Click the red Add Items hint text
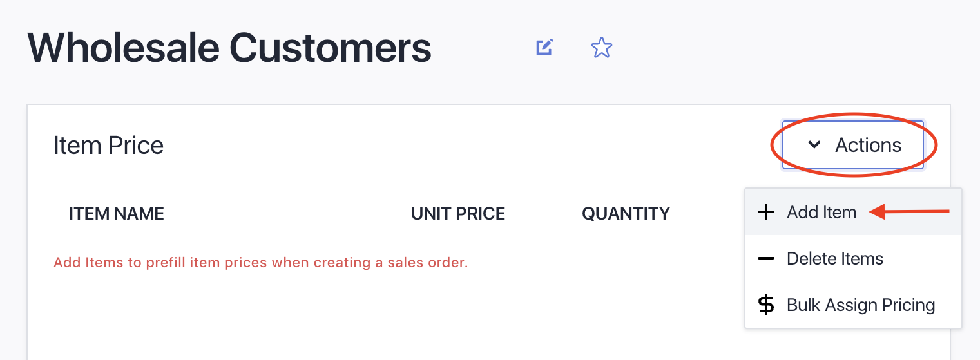Viewport: 980px width, 360px height. [260, 263]
